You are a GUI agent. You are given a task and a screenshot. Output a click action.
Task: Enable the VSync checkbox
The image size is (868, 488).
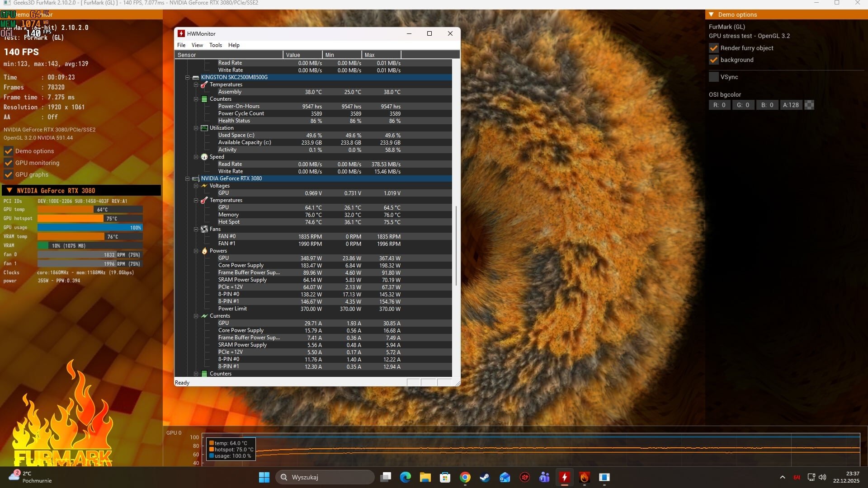(714, 77)
